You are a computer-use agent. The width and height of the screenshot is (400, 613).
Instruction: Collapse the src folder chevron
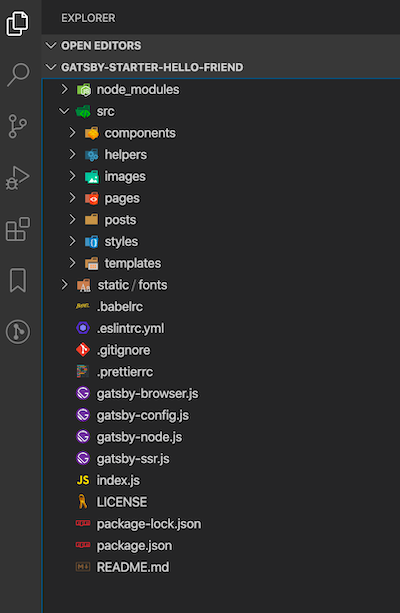tap(64, 111)
